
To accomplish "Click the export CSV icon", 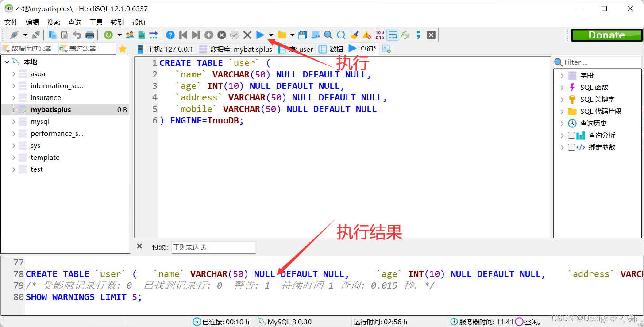I will pyautogui.click(x=142, y=35).
